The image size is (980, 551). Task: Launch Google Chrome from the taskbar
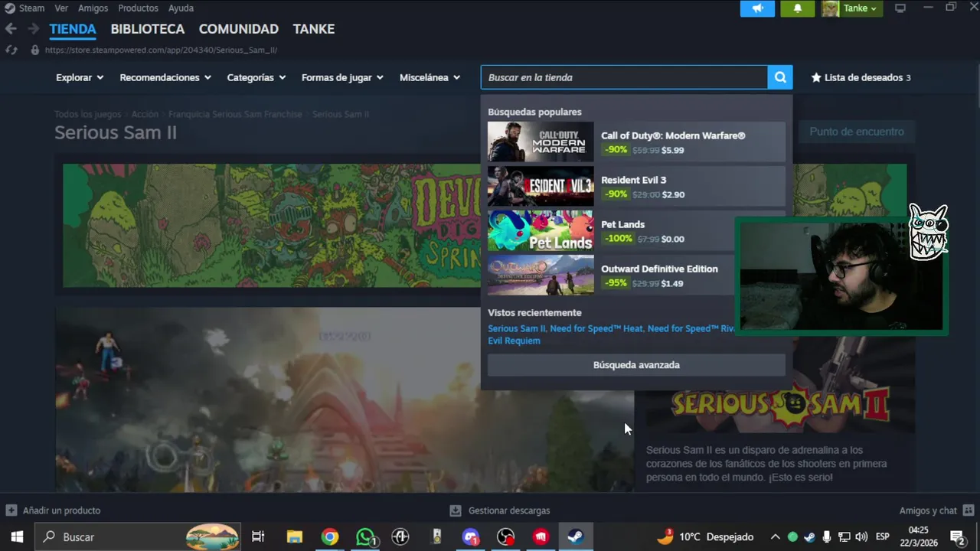(x=330, y=536)
